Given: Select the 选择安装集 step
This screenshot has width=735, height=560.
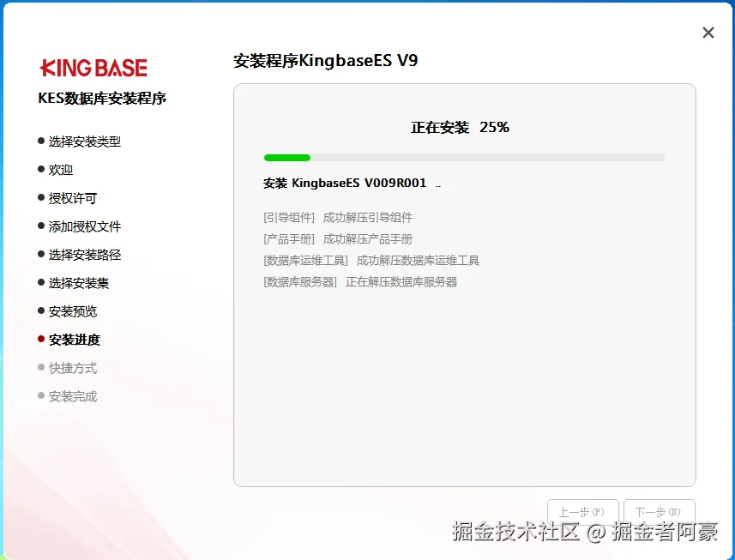Looking at the screenshot, I should [x=74, y=283].
